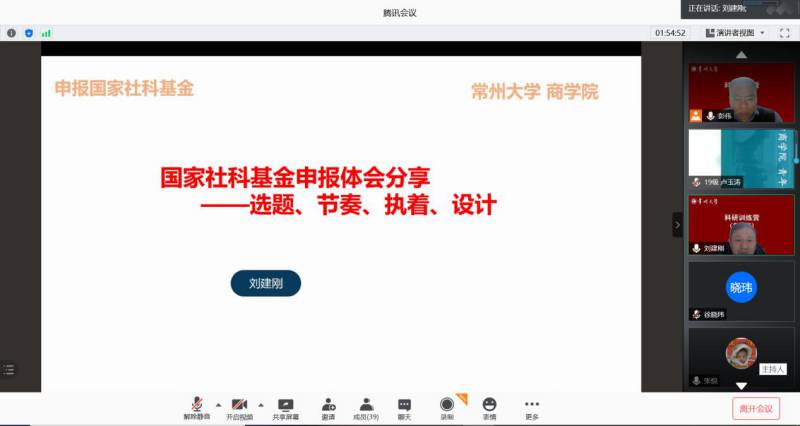The height and width of the screenshot is (426, 800).
Task: Click the blue security shield icon
Action: (x=28, y=33)
